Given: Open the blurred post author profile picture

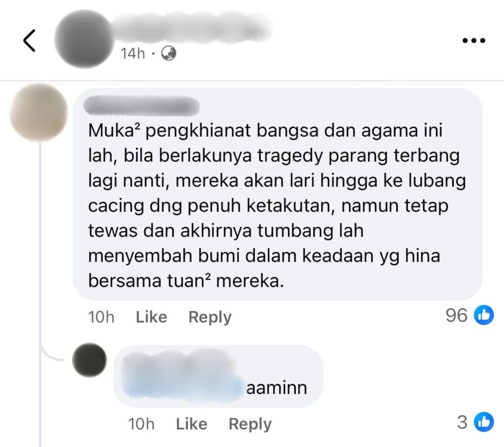Looking at the screenshot, I should (x=83, y=39).
